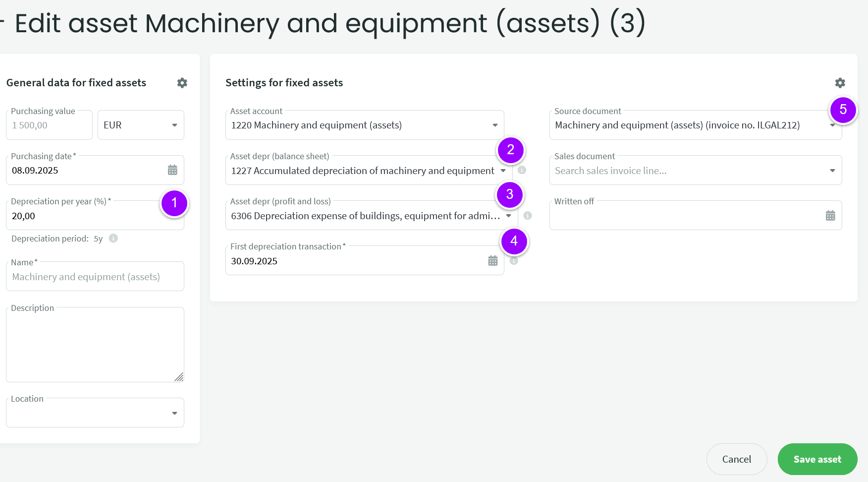Open the Purchasing date calendar picker

(172, 170)
